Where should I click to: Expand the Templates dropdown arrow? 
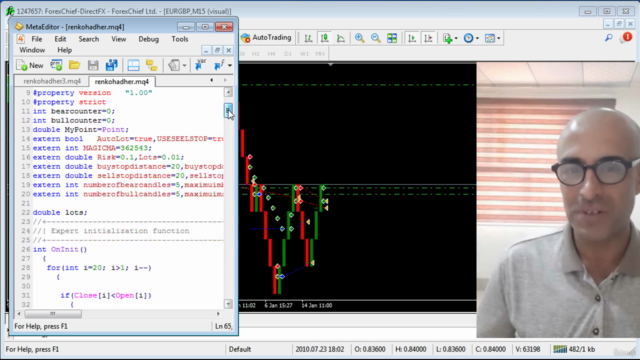[498, 38]
